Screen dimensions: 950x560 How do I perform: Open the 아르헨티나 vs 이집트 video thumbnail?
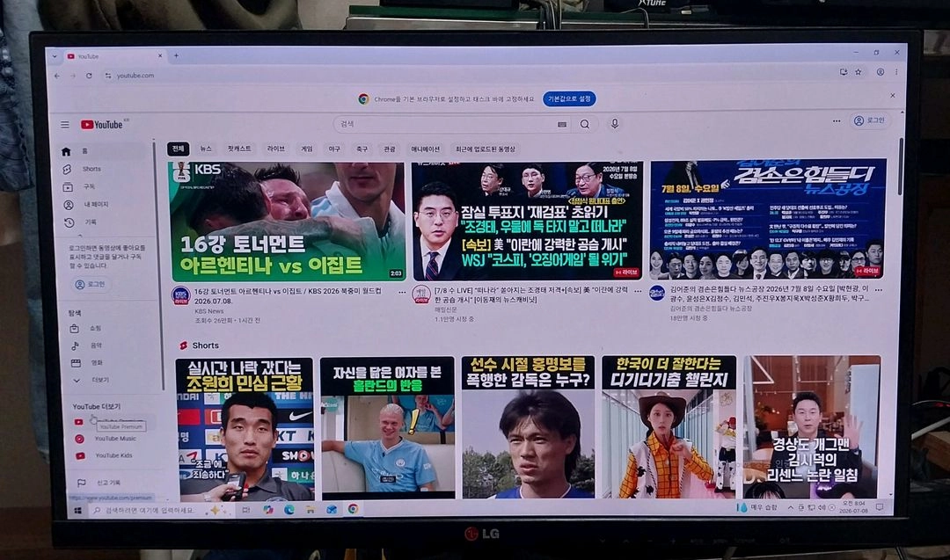point(288,222)
